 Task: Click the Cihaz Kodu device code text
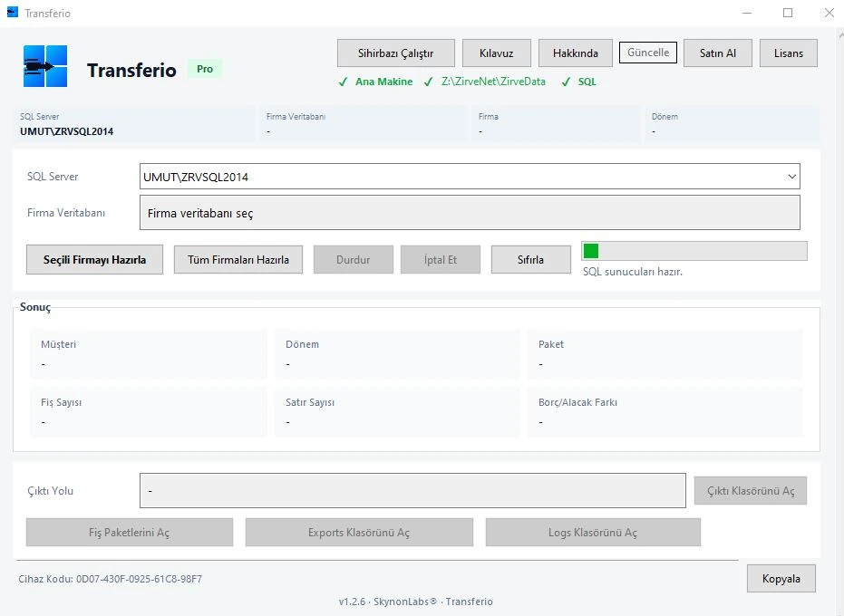(x=111, y=579)
